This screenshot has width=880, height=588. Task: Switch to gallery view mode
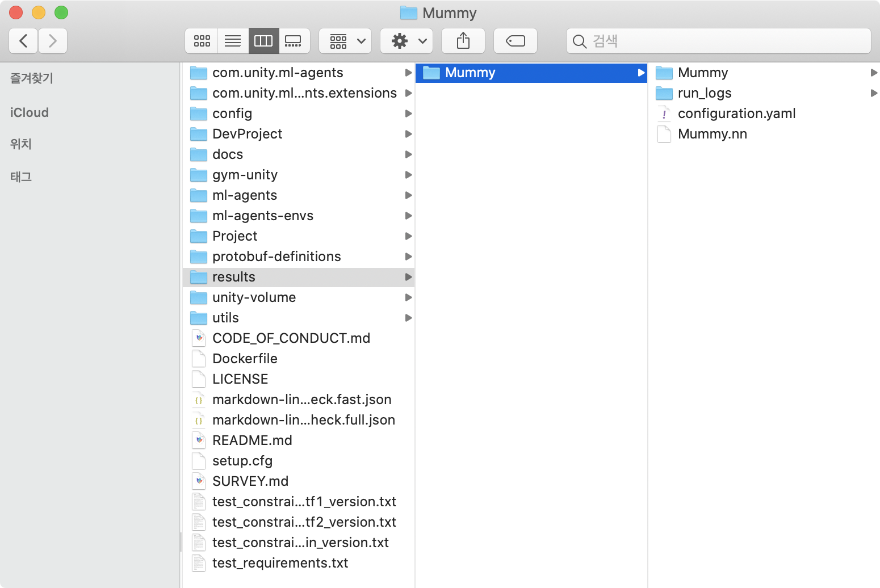294,41
